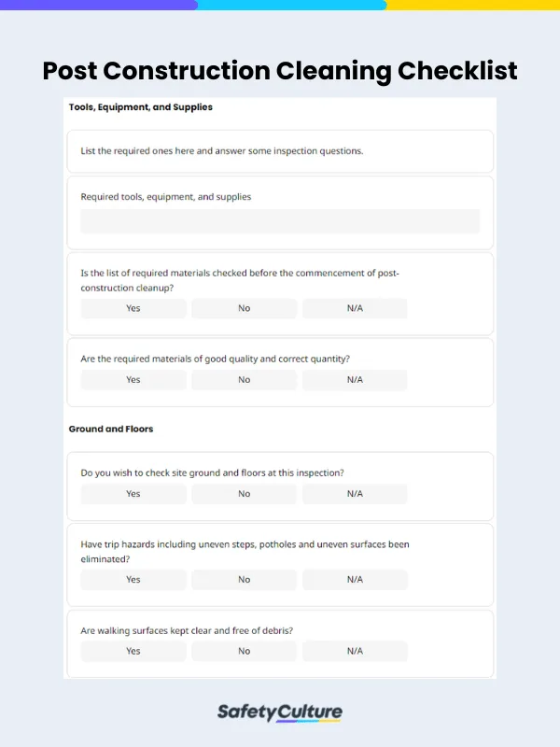Mark N/A for trip hazards eliminated
Viewport: 560px width, 747px height.
pos(355,580)
